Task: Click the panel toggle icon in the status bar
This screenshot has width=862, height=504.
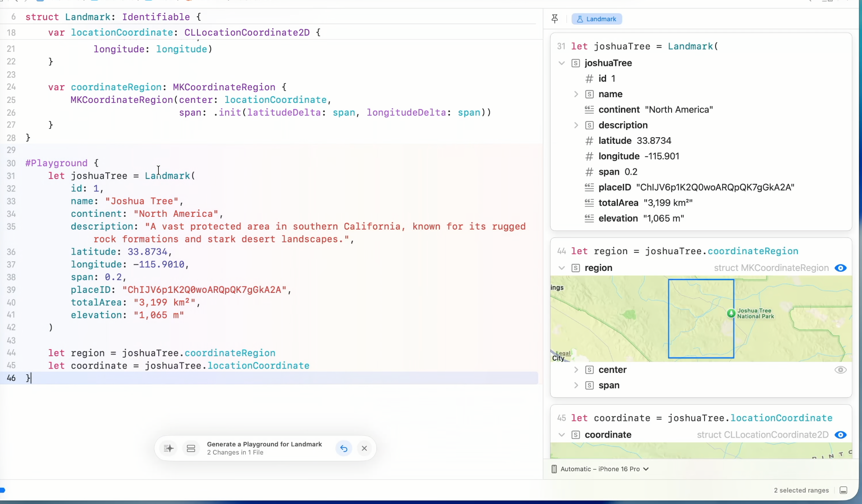Action: pos(843,490)
